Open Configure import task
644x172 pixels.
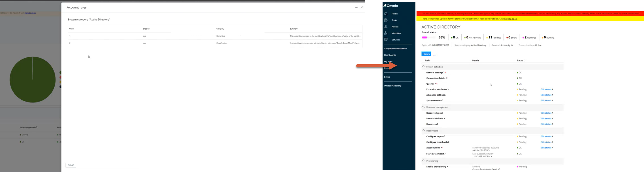pos(436,137)
